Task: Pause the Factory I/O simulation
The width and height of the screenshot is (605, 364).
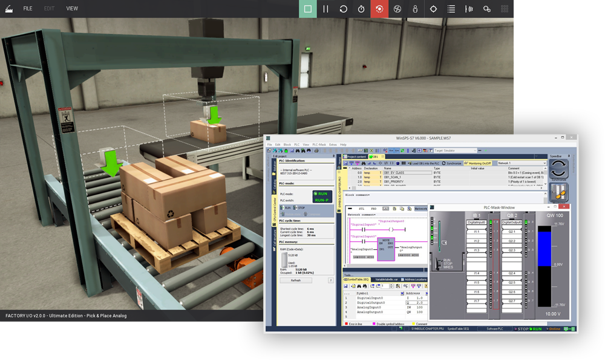Action: (325, 9)
